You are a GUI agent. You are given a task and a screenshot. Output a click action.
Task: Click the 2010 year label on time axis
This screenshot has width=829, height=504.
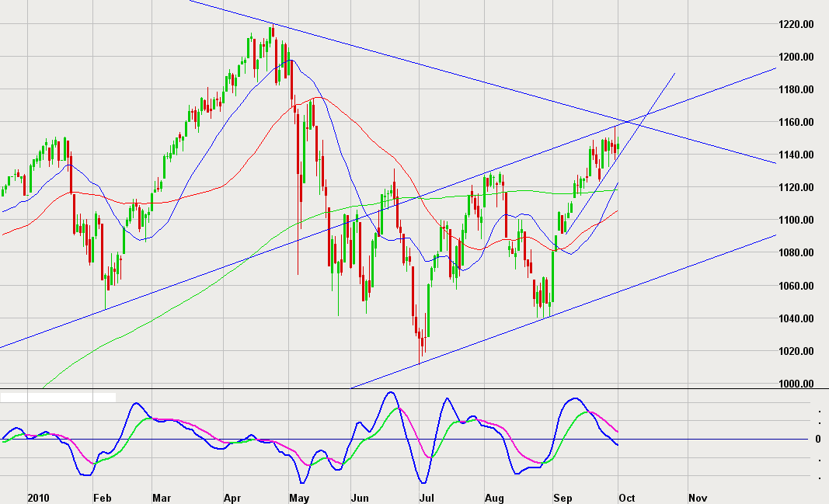[x=37, y=497]
